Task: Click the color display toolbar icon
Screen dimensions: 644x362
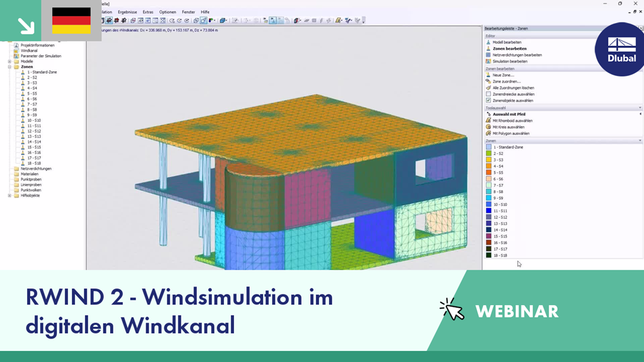Action: coord(211,20)
